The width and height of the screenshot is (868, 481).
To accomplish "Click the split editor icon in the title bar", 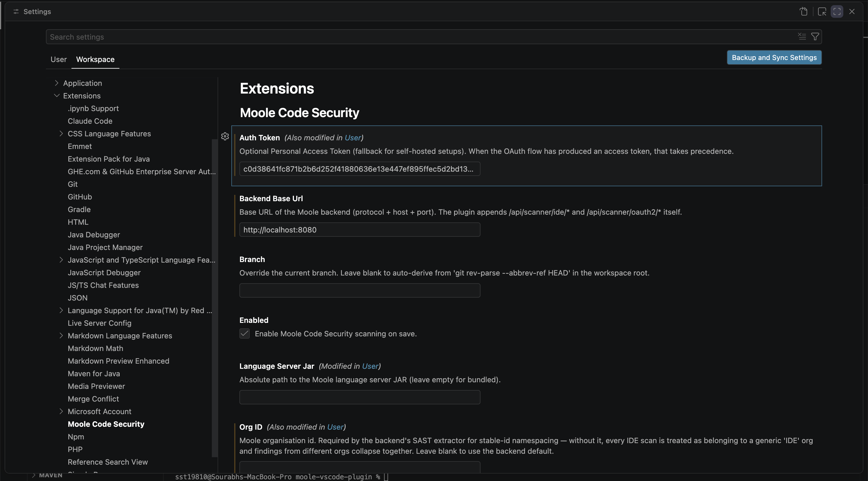I will pos(822,11).
